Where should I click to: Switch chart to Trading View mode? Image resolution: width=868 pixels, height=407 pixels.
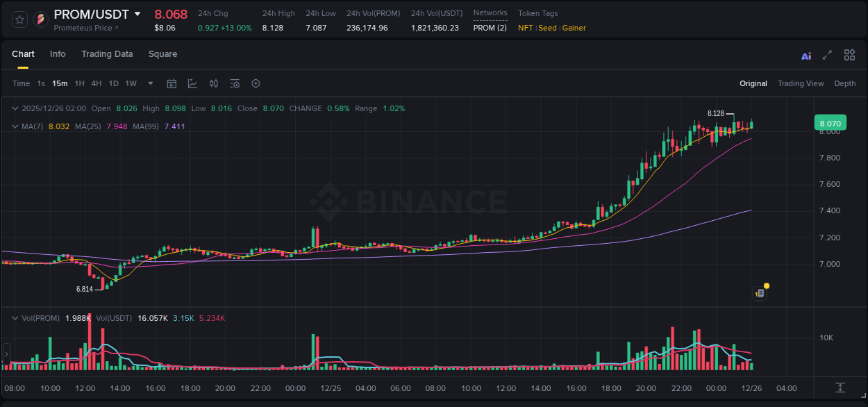(800, 84)
